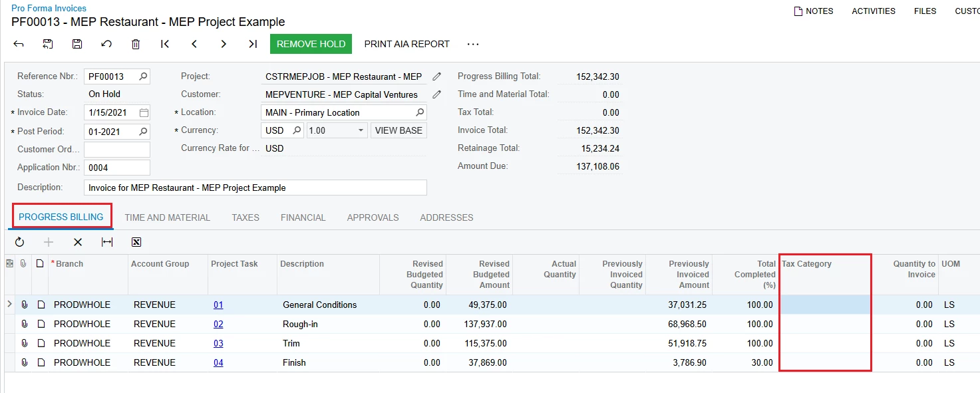Open Files in the top bar
The width and height of the screenshot is (980, 393).
(x=925, y=11)
